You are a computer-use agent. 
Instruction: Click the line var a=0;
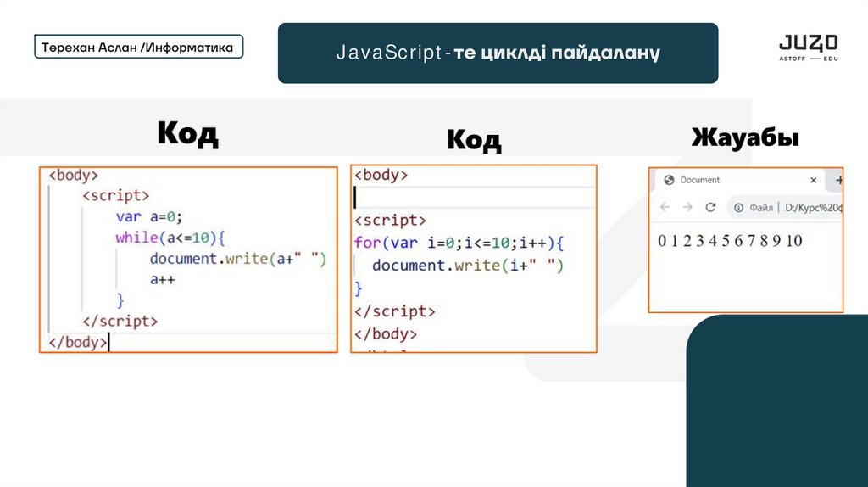coord(149,216)
